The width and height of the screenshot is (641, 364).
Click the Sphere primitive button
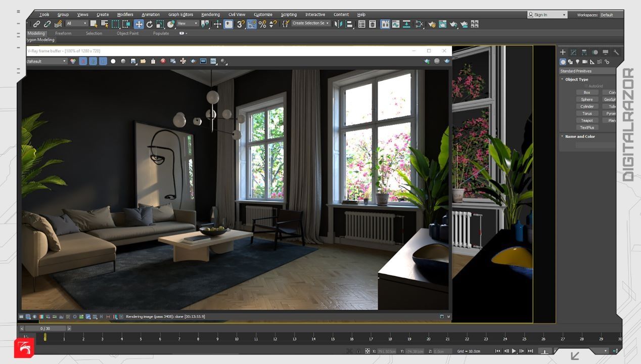[x=587, y=100]
